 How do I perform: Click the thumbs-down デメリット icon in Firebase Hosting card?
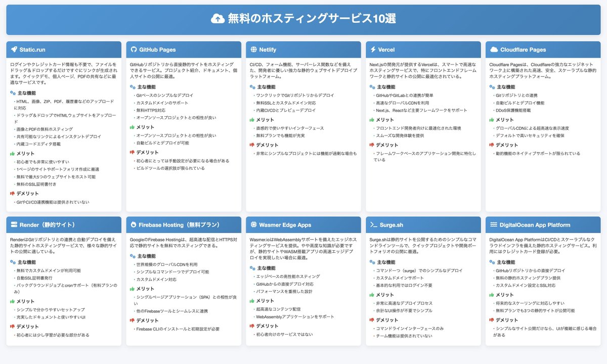click(133, 321)
